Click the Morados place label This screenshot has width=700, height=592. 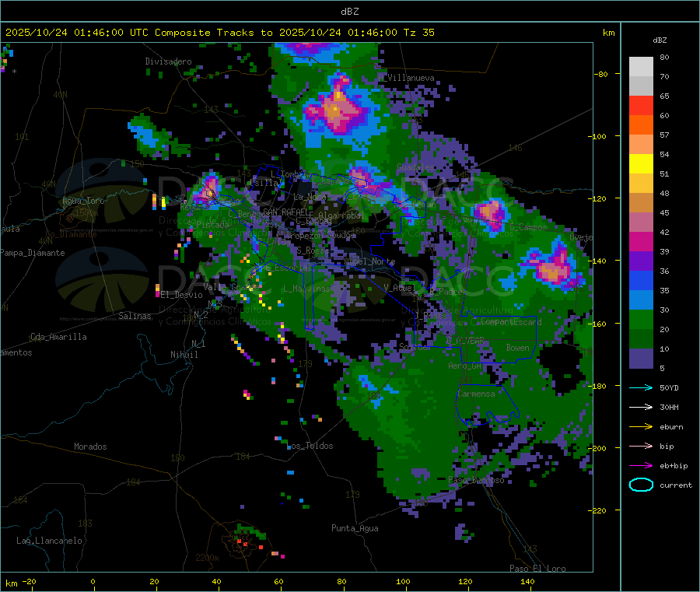click(90, 447)
